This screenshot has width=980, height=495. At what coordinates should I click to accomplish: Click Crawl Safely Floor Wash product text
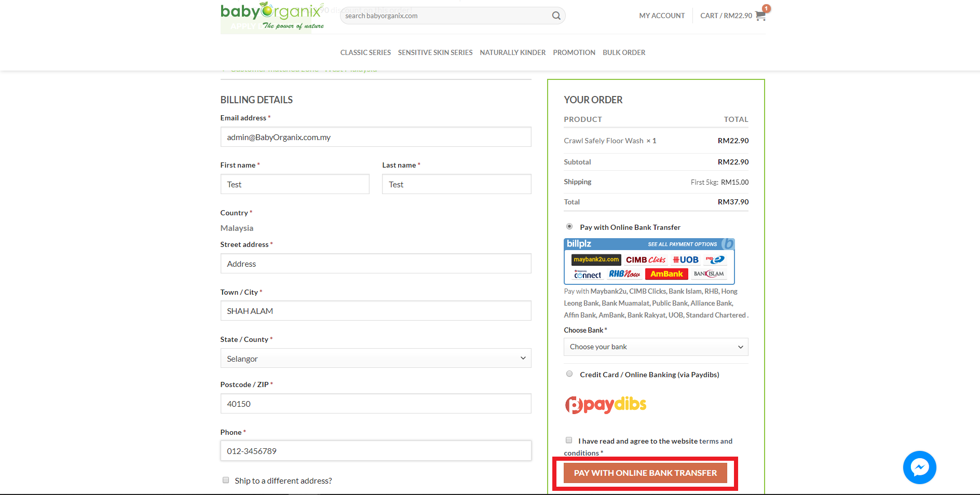click(604, 141)
